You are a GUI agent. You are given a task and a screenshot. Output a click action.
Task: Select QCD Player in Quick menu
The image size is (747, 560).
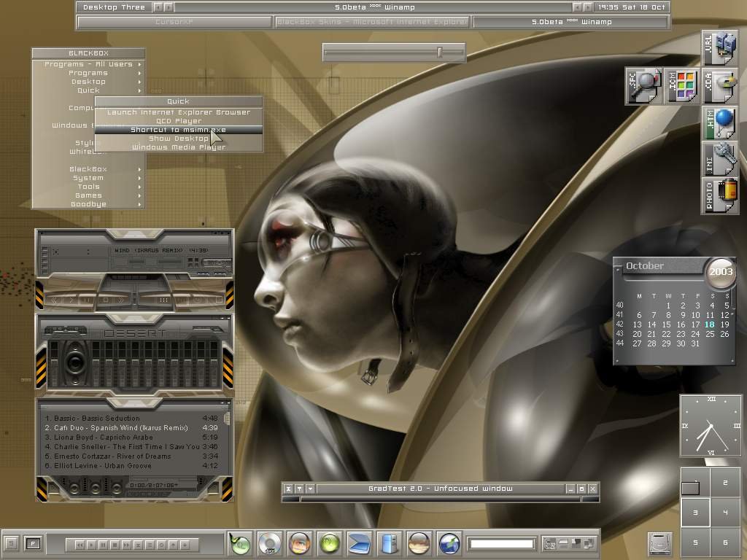pos(179,121)
